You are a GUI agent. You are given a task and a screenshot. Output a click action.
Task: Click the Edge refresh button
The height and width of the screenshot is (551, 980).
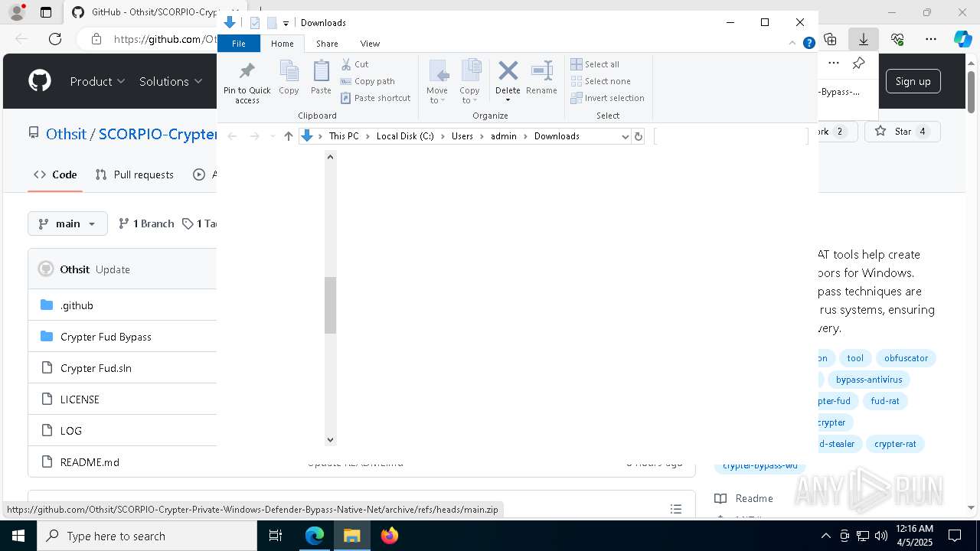click(x=55, y=38)
